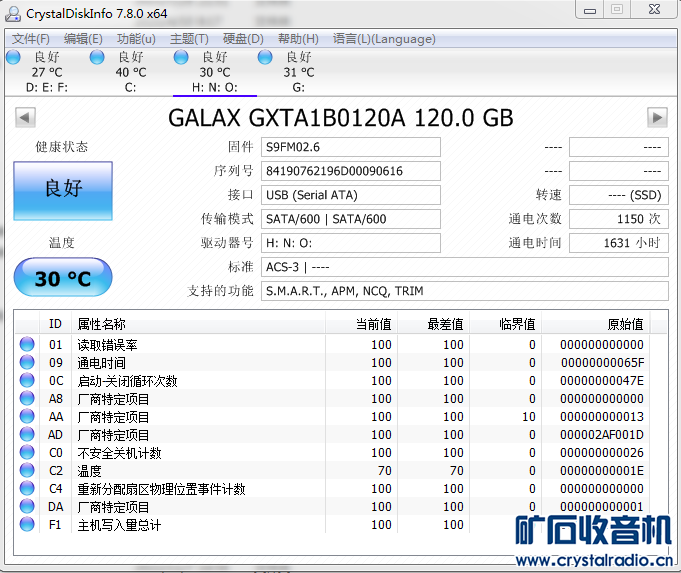Click status orb of row A8
The height and width of the screenshot is (573, 681).
click(27, 398)
